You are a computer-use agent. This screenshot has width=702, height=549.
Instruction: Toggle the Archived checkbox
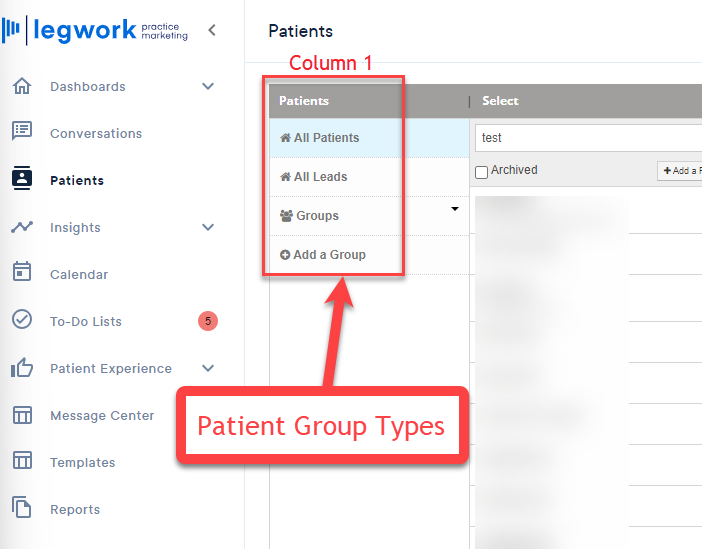point(481,172)
